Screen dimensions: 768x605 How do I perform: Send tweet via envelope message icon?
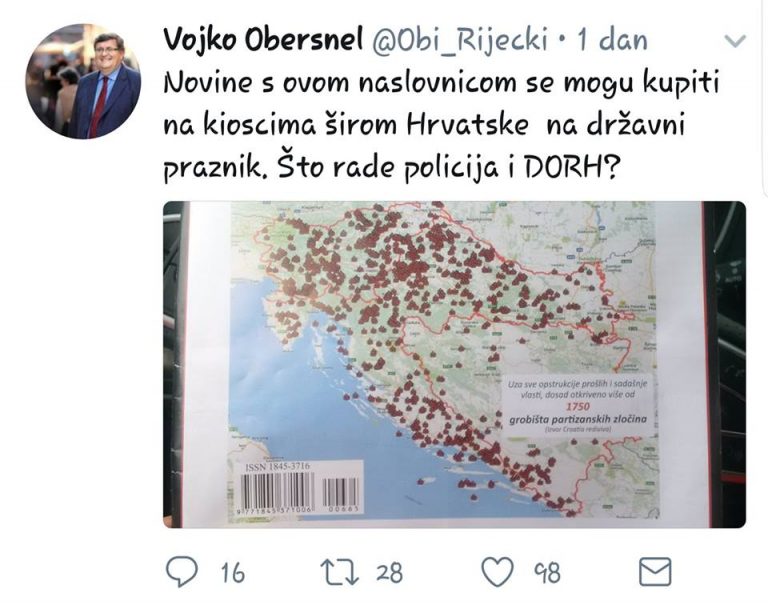click(655, 572)
